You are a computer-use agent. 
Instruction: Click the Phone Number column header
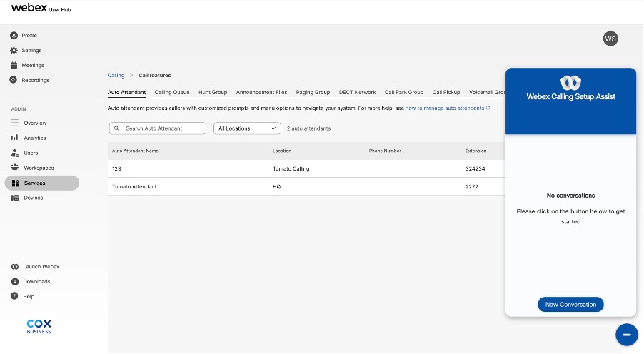[386, 151]
